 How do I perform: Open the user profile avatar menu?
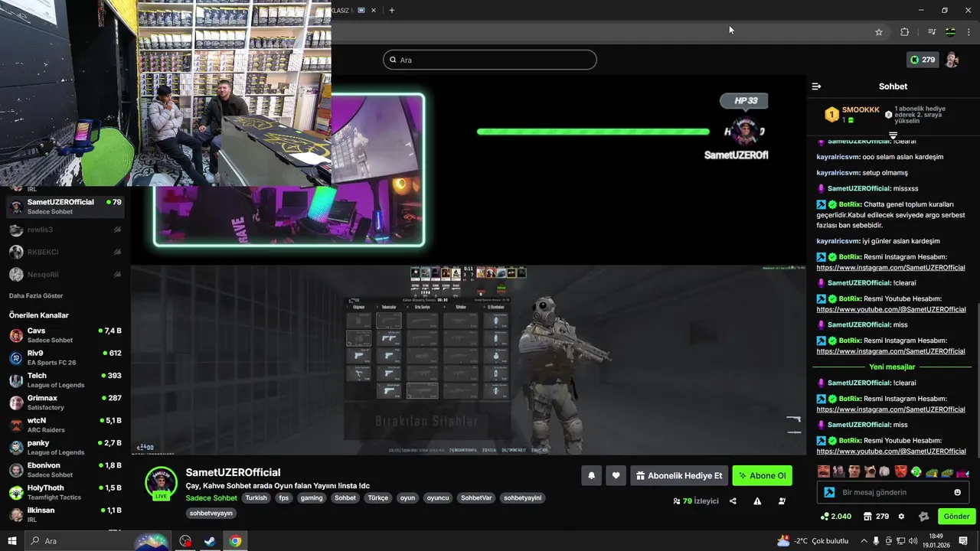click(x=952, y=60)
